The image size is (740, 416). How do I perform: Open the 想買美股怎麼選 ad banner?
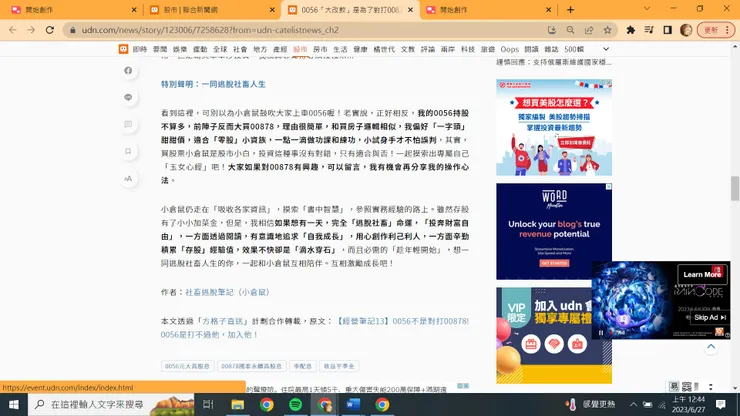554,127
